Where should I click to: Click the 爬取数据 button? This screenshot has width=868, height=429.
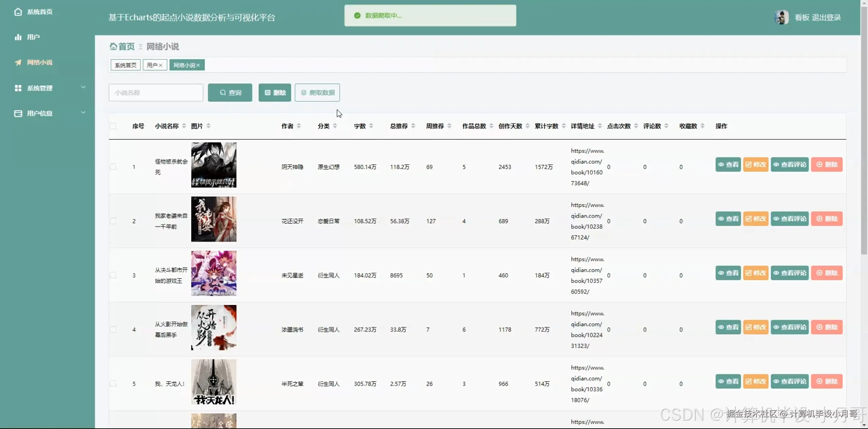[317, 93]
